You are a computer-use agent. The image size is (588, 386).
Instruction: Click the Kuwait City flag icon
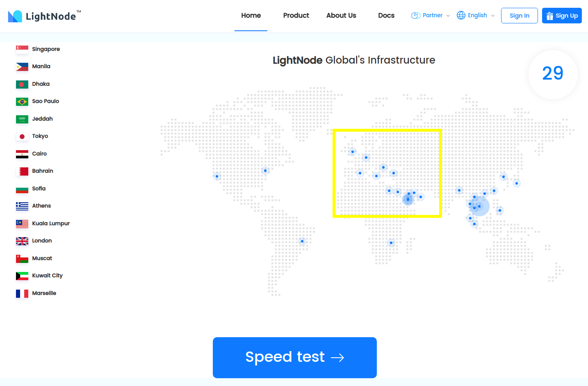coord(22,276)
